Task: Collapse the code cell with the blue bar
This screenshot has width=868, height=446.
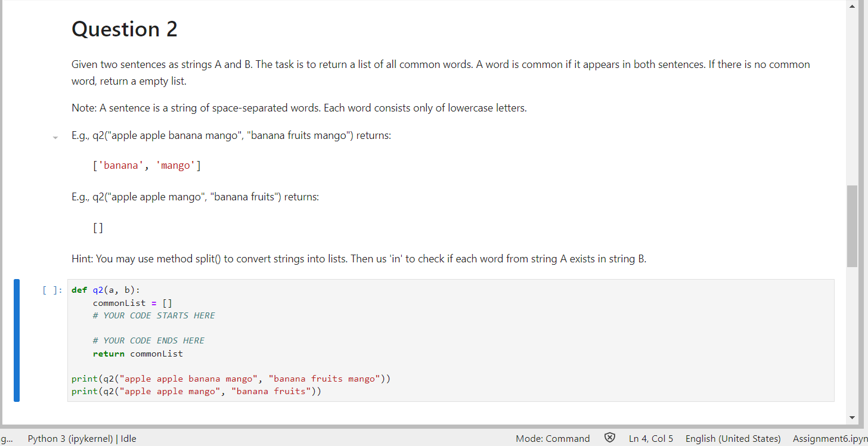Action: tap(17, 340)
